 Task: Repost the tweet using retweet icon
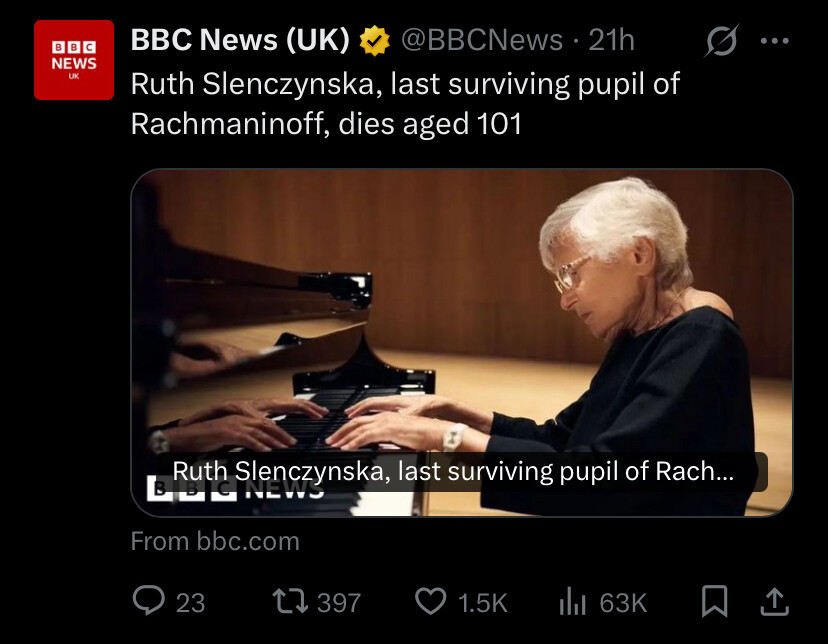tap(289, 600)
